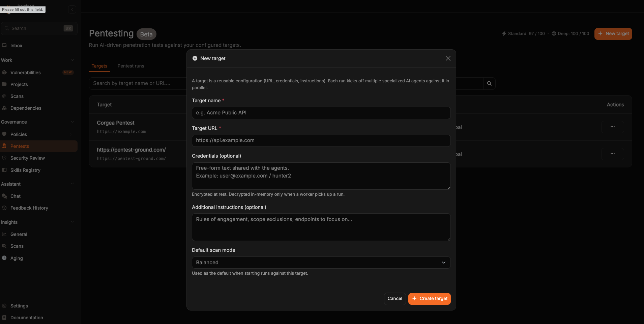Click the Vulnerabilities bug icon
Image resolution: width=644 pixels, height=324 pixels.
pos(4,72)
